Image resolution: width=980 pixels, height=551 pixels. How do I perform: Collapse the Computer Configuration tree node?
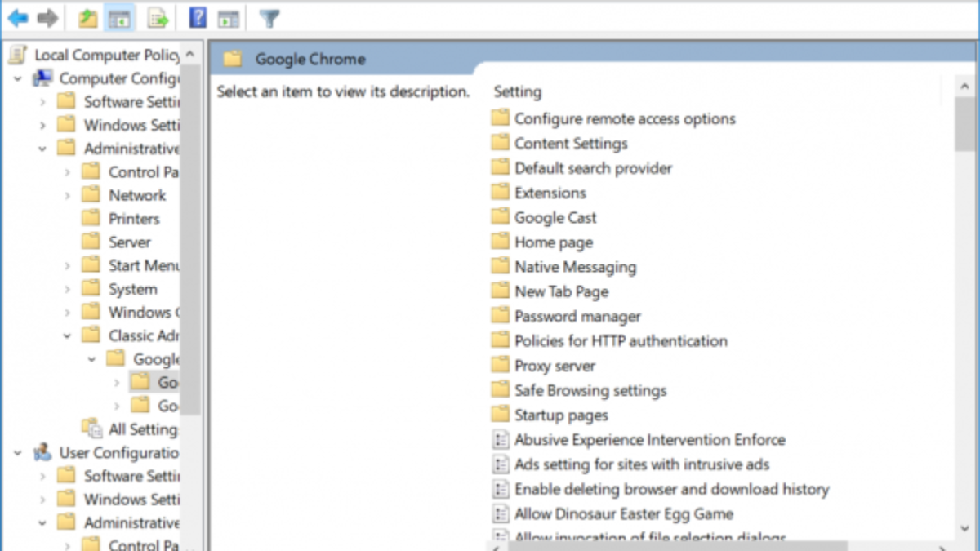coord(18,79)
